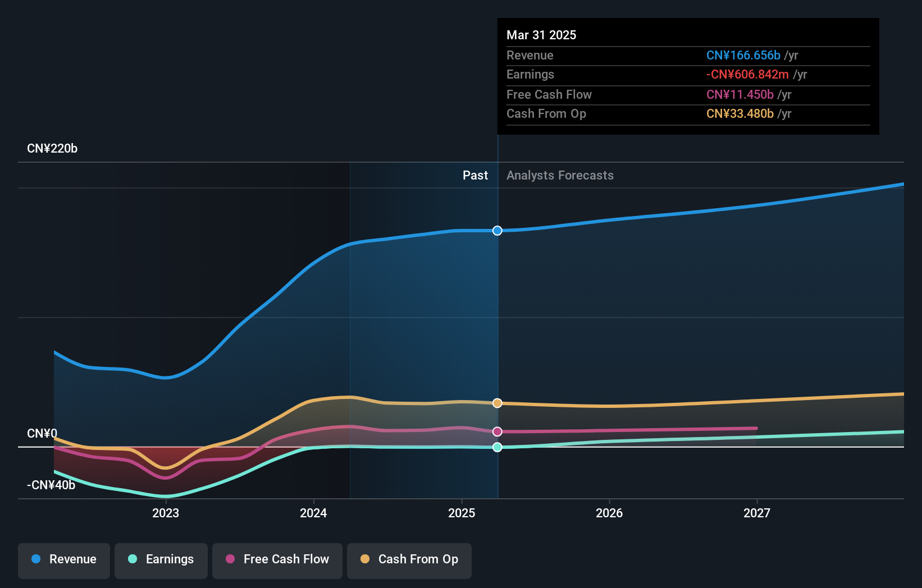Click the CN¥0 y-axis label
The height and width of the screenshot is (588, 922).
(x=42, y=434)
